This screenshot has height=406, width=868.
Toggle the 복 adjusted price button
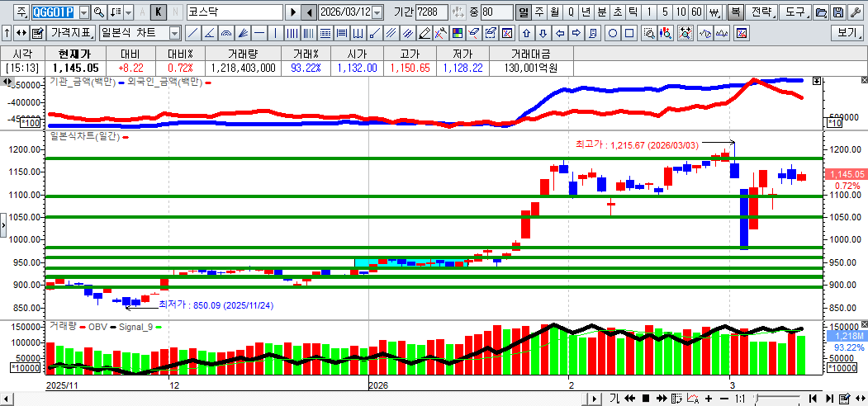(x=735, y=12)
